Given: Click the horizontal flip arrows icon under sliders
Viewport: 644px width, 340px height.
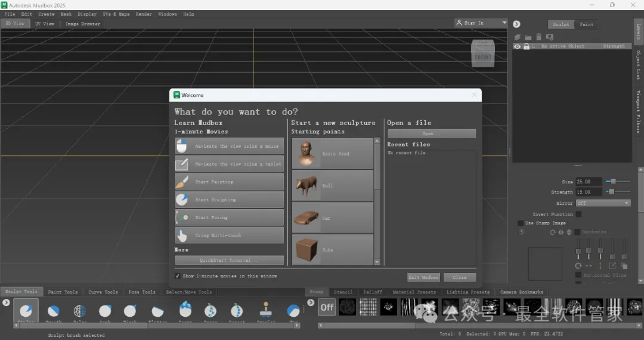Looking at the screenshot, I should point(589,266).
